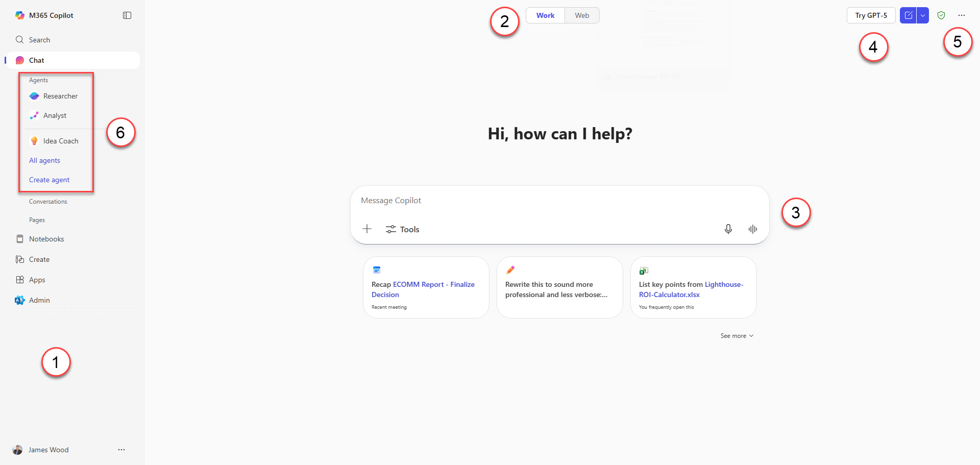Image resolution: width=980 pixels, height=465 pixels.
Task: Click the calendar icon on the Recap card
Action: pyautogui.click(x=377, y=270)
